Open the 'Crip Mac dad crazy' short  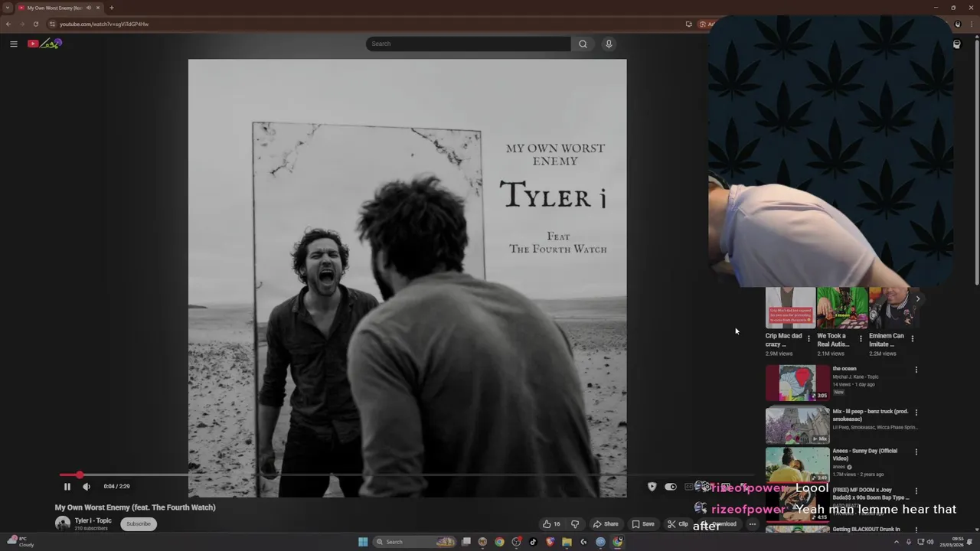click(x=790, y=307)
